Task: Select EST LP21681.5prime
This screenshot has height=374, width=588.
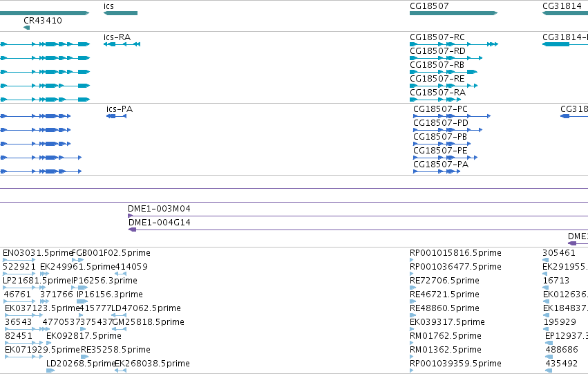Action: [x=37, y=281]
